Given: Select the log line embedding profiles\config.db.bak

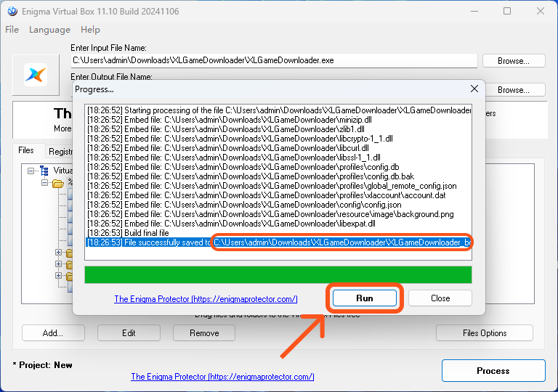Looking at the screenshot, I should (278, 176).
